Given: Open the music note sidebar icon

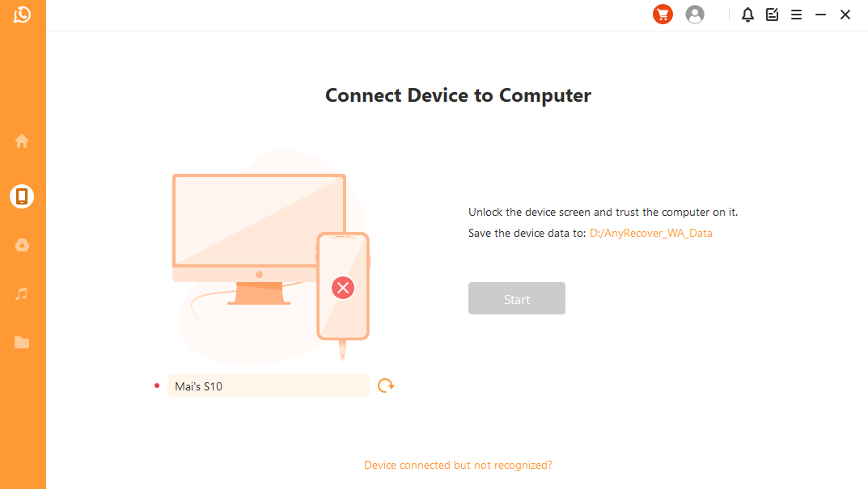Looking at the screenshot, I should click(x=22, y=294).
